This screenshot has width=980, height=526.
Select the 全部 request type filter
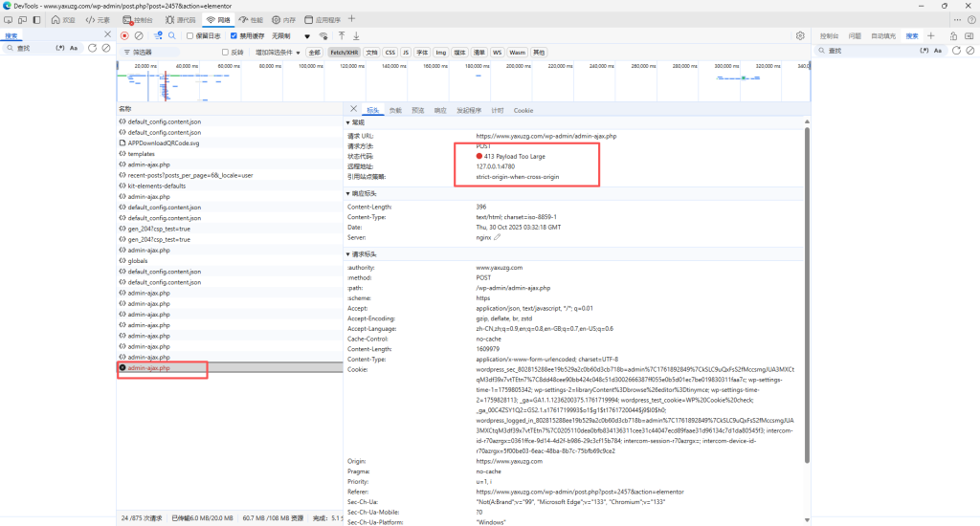314,52
